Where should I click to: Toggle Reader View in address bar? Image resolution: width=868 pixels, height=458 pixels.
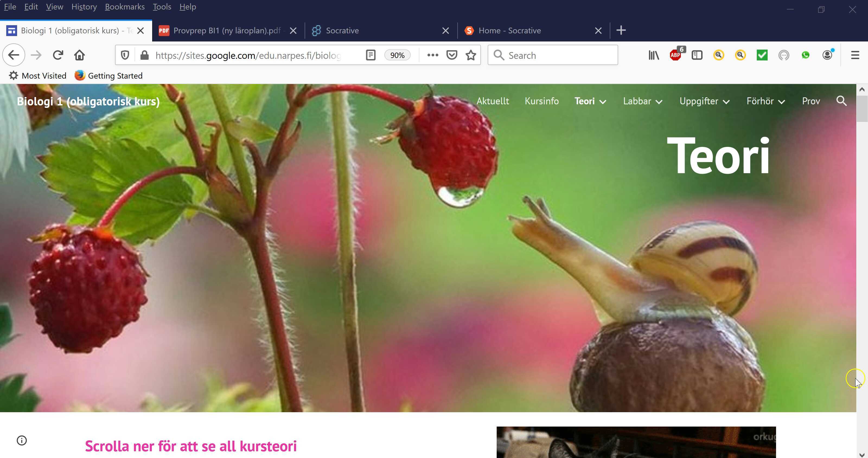tap(371, 55)
